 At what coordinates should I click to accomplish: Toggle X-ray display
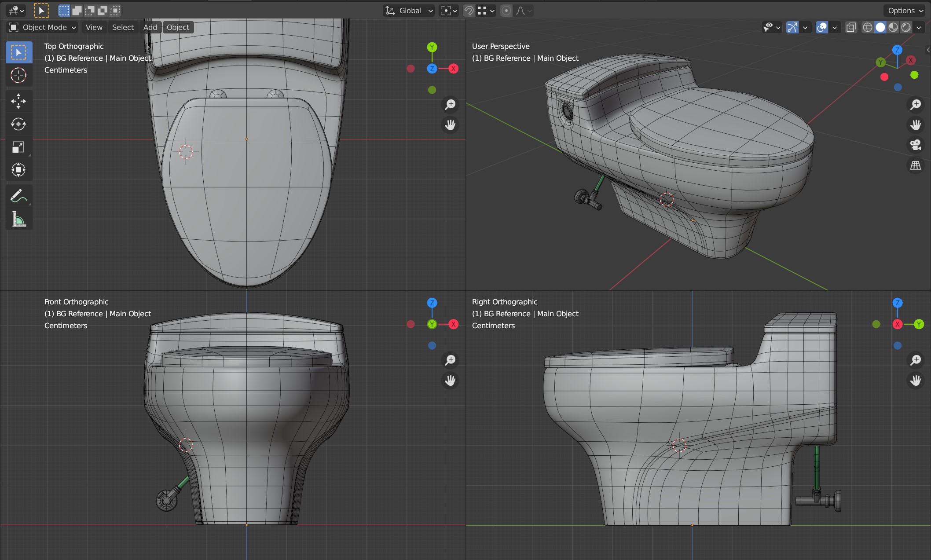tap(851, 27)
